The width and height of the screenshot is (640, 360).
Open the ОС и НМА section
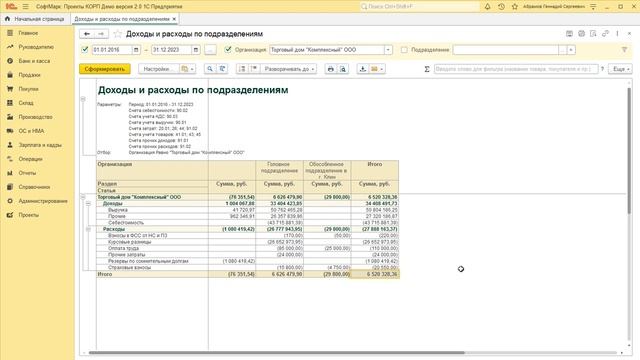[x=31, y=131]
